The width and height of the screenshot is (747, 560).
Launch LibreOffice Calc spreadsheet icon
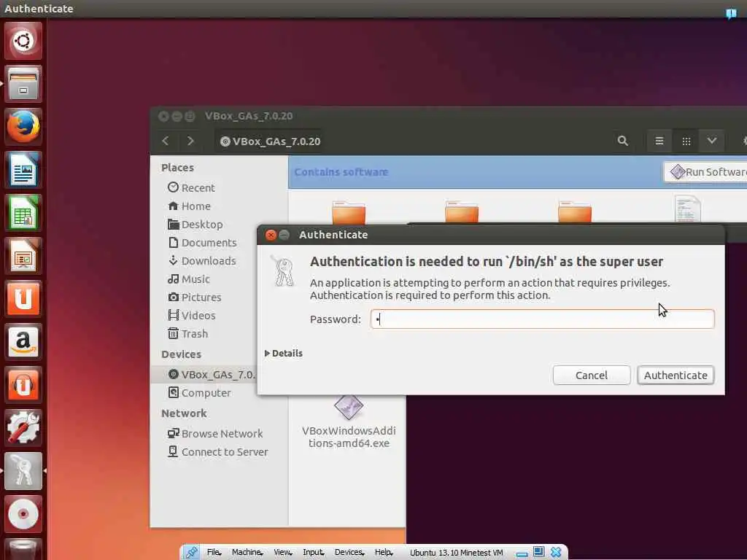click(x=23, y=212)
